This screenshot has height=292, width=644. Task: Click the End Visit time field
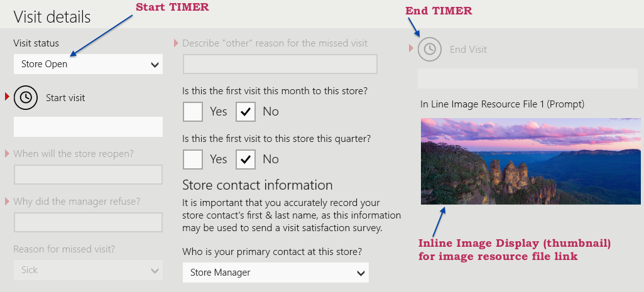click(x=528, y=79)
